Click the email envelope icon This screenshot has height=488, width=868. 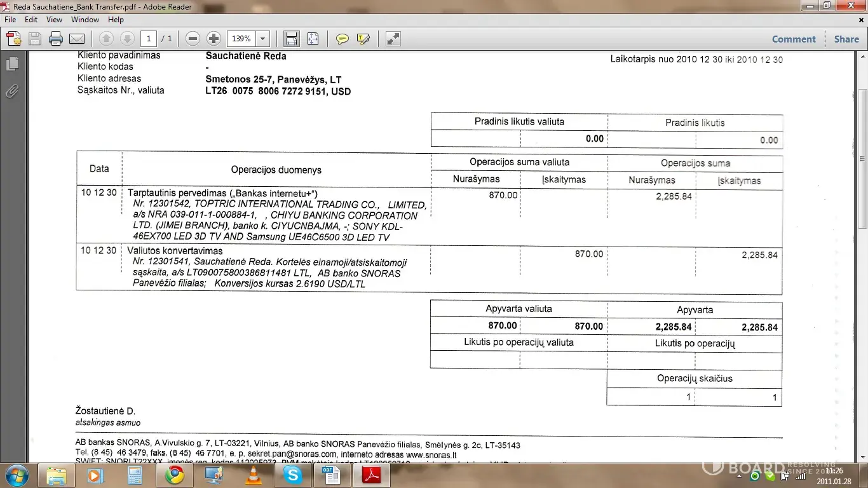pos(77,39)
